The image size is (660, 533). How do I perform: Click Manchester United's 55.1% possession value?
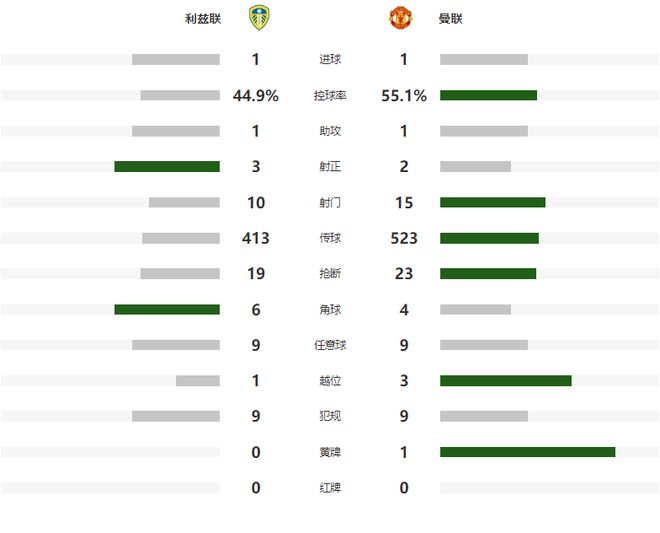pos(404,96)
